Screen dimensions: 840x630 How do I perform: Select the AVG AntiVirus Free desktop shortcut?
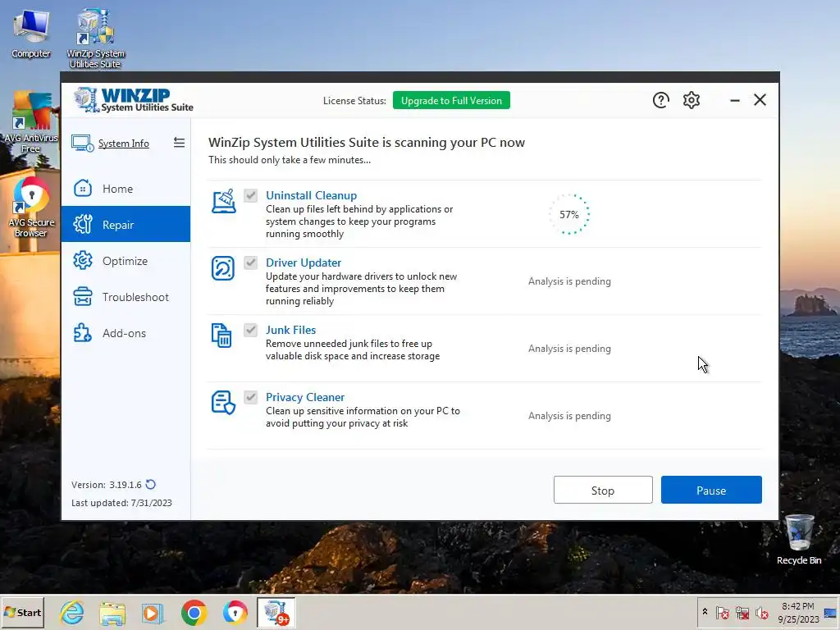(31, 122)
